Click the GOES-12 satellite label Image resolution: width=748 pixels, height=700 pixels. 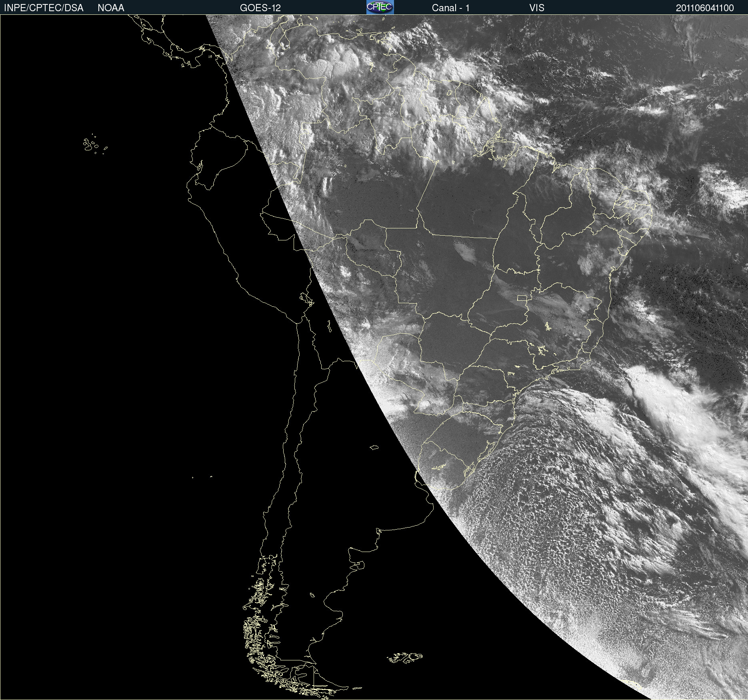[260, 8]
